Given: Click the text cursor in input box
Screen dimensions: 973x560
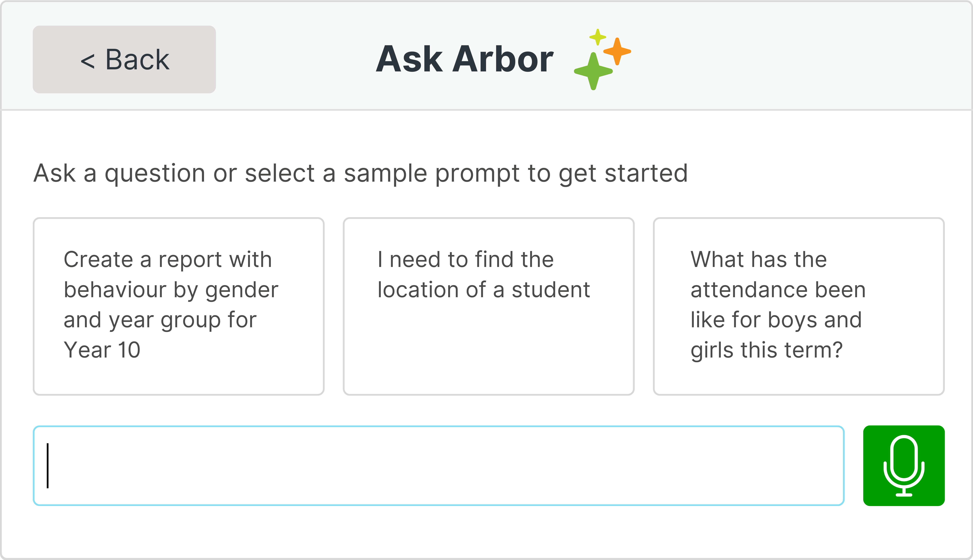Looking at the screenshot, I should 48,465.
